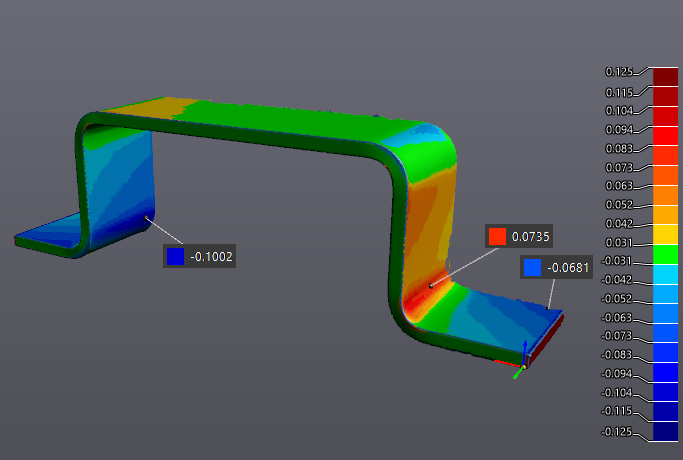Click the 0.115 legend value
This screenshot has height=460, width=683.
coord(619,92)
